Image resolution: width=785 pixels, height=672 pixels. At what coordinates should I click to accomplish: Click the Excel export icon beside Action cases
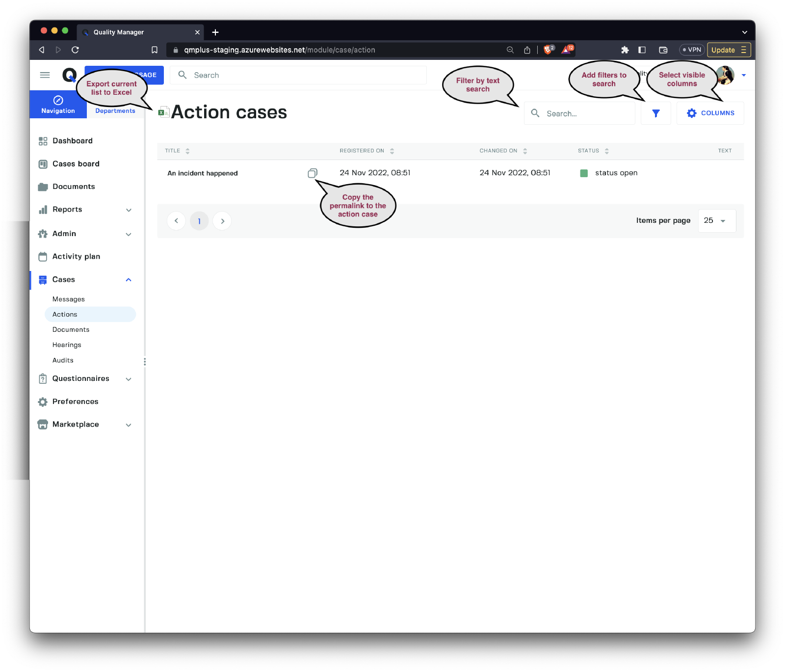coord(163,112)
